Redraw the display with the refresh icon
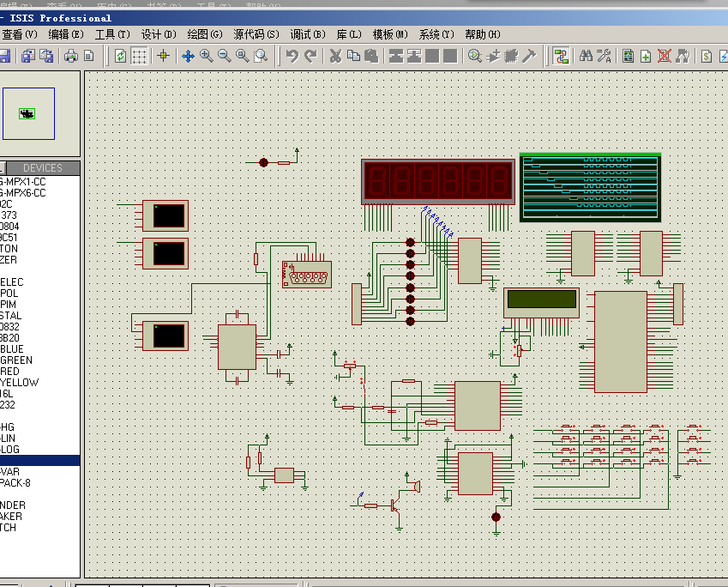 pos(120,57)
